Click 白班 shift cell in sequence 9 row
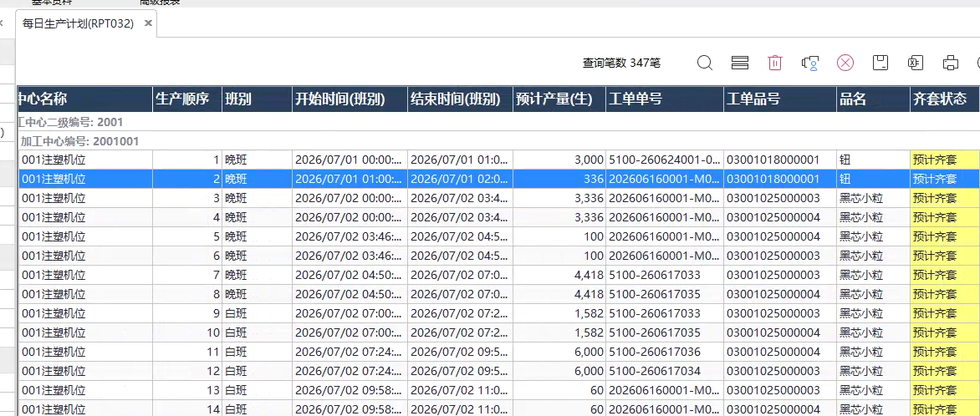The width and height of the screenshot is (980, 416). click(257, 313)
